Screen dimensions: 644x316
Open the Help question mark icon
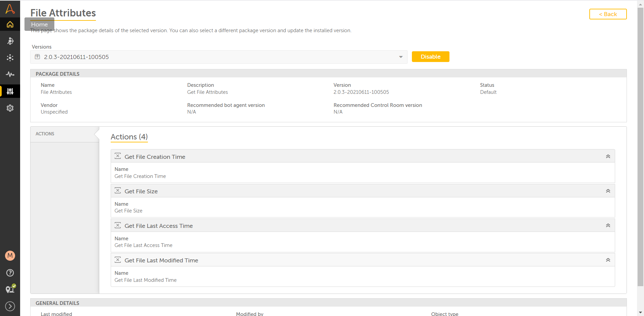10,273
